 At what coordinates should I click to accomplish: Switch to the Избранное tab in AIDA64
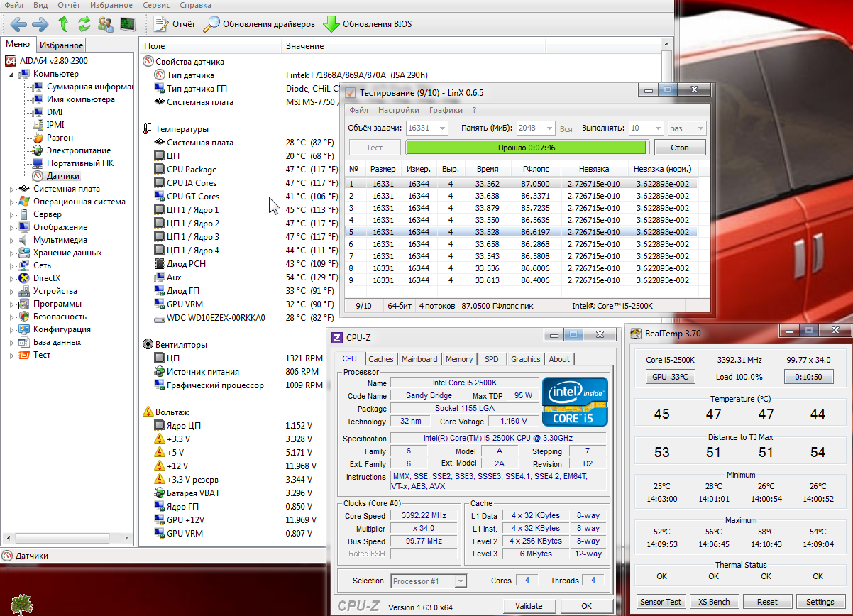point(61,45)
